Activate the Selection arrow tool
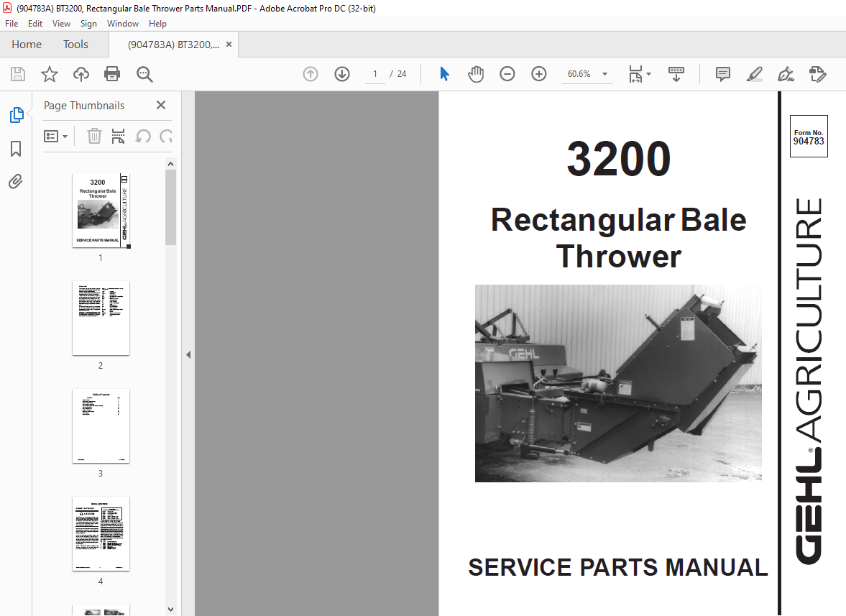 click(444, 74)
